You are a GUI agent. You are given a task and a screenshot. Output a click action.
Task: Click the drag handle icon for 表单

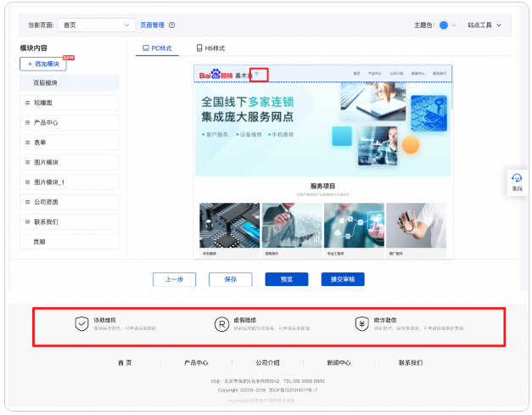(x=27, y=143)
